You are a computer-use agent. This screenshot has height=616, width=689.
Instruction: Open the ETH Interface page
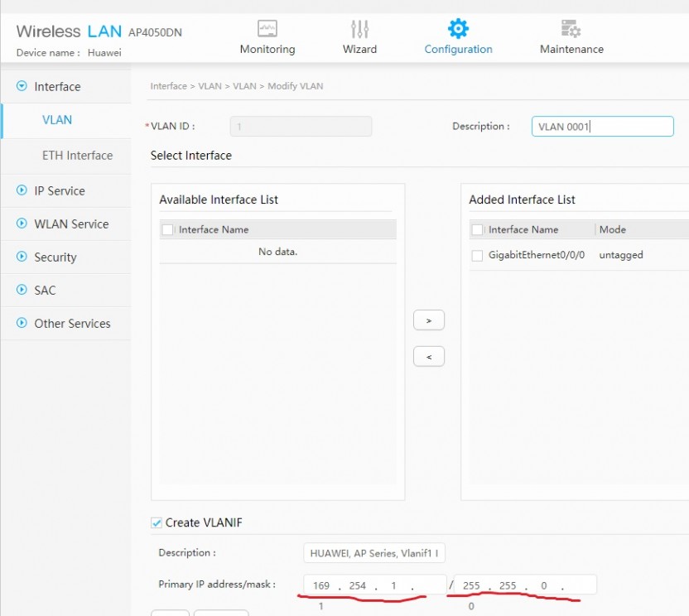[x=77, y=156]
